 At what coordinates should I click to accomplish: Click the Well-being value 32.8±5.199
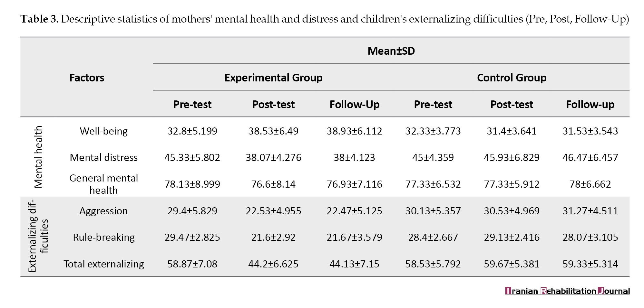192,131
